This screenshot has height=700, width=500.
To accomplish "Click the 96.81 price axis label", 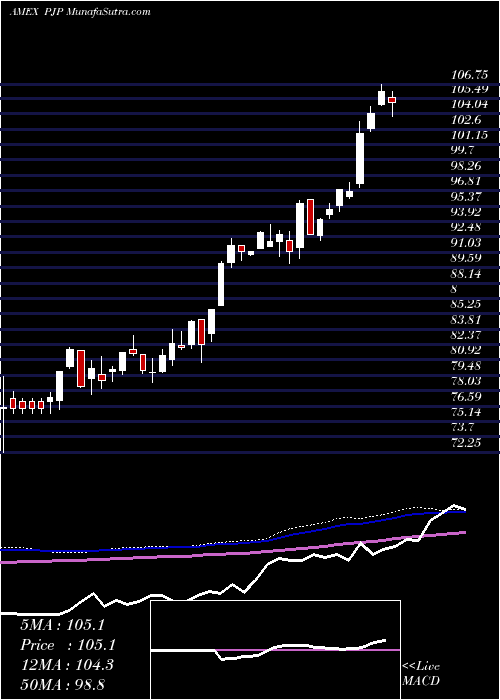I will (466, 181).
